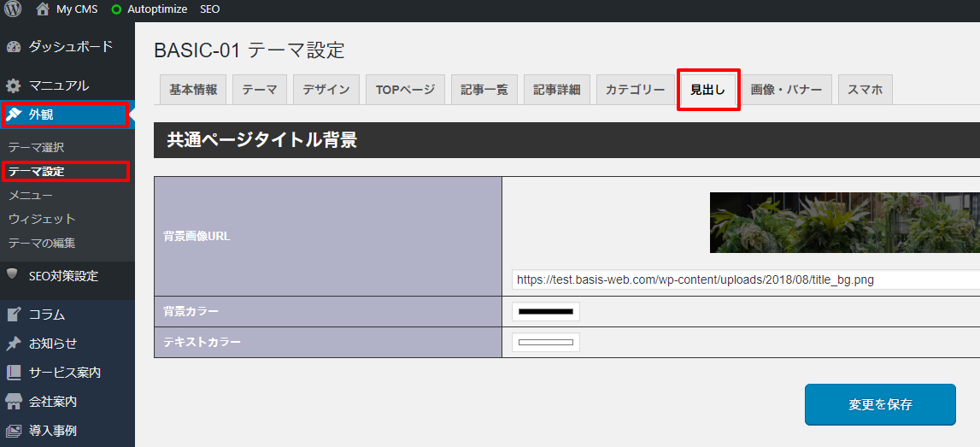Open the SEO admin bar item

210,9
